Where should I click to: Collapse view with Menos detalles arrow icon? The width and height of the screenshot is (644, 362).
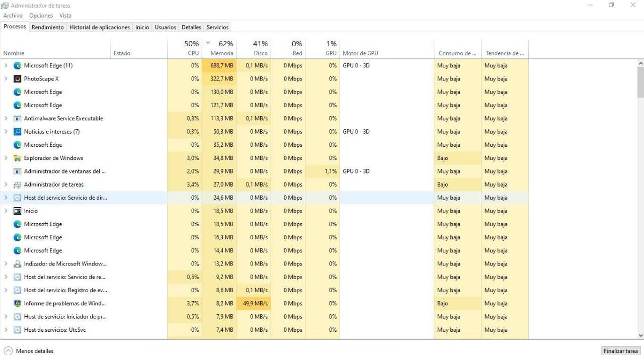[x=8, y=351]
